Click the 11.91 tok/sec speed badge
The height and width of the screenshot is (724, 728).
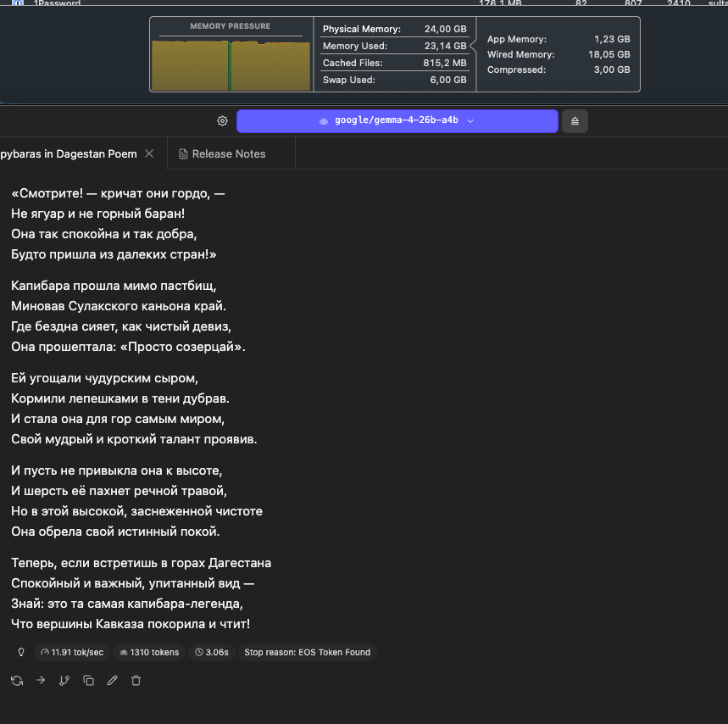[72, 652]
